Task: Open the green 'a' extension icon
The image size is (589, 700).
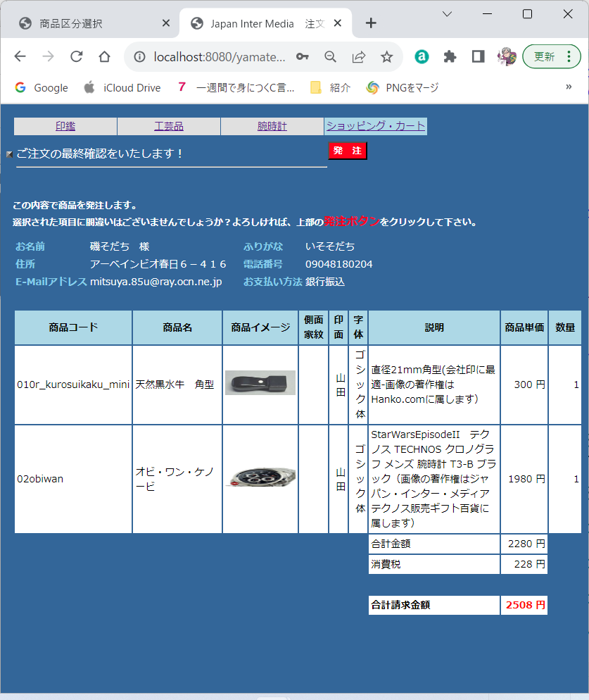Action: tap(422, 57)
